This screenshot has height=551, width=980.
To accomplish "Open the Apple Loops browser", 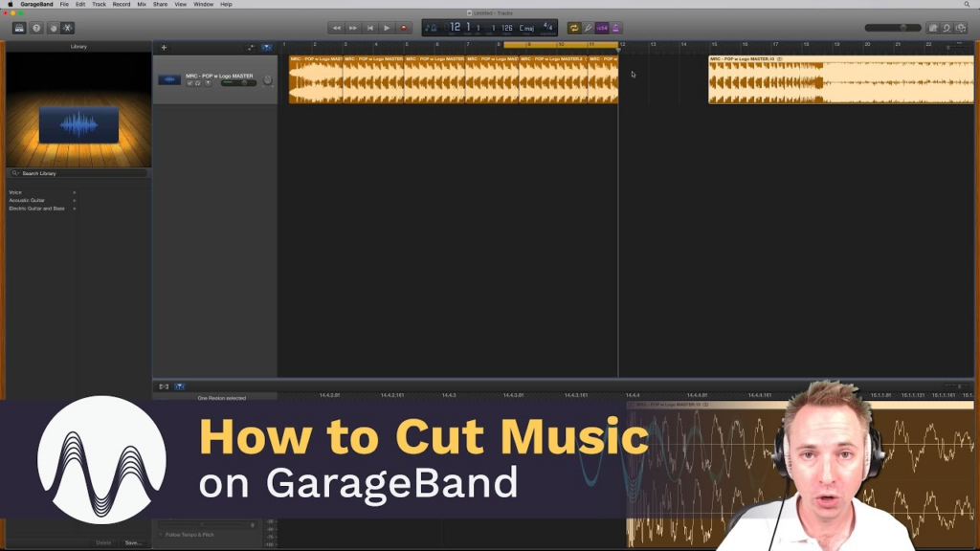I will point(947,28).
